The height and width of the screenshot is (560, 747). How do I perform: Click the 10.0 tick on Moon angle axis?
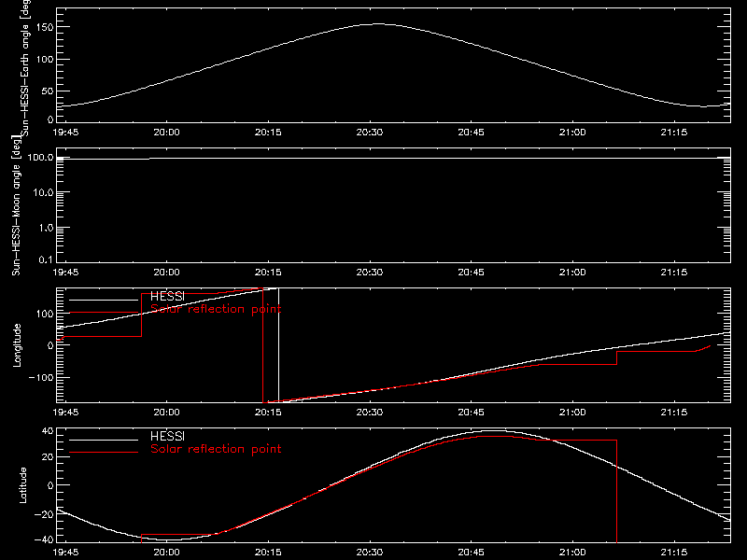42,192
